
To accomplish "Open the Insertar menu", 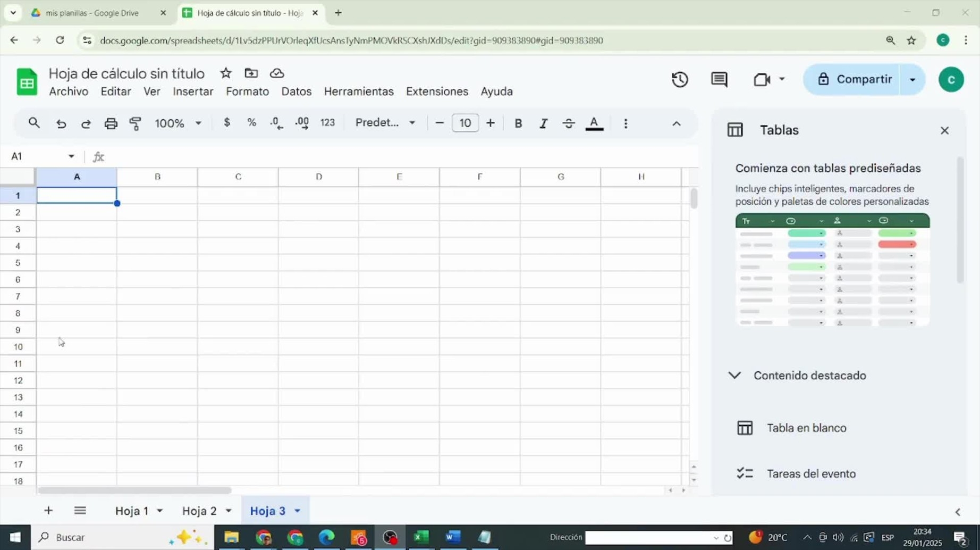I will (x=193, y=91).
